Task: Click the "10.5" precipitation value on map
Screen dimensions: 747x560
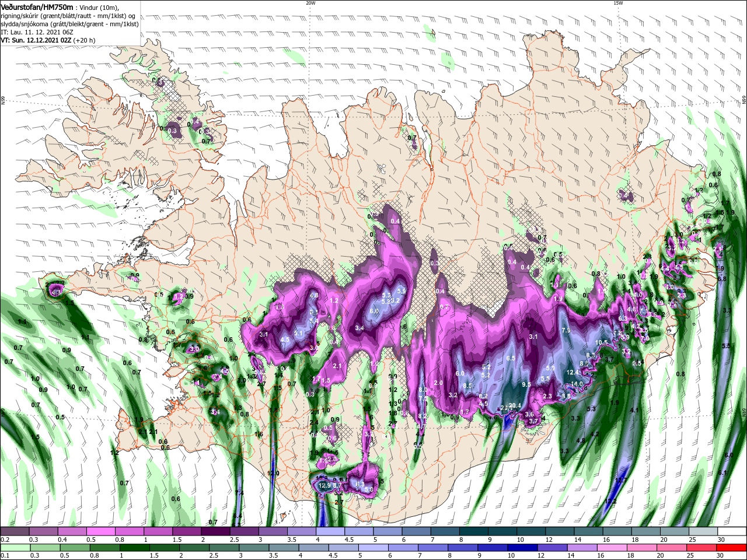Action: (602, 342)
